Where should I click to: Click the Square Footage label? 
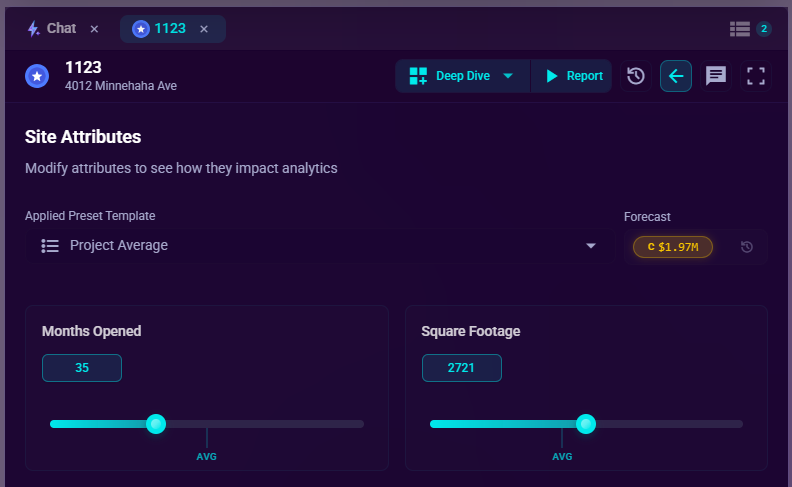tap(471, 331)
